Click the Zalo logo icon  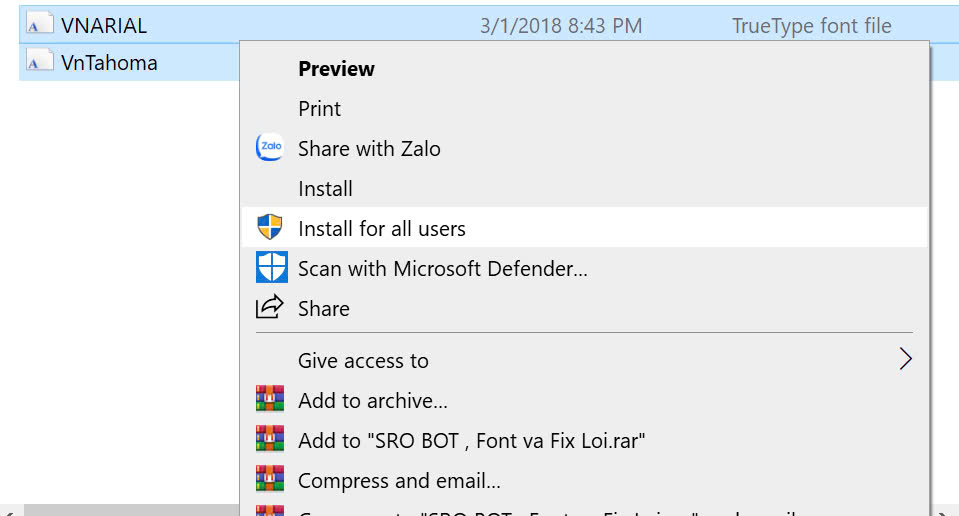tap(270, 147)
